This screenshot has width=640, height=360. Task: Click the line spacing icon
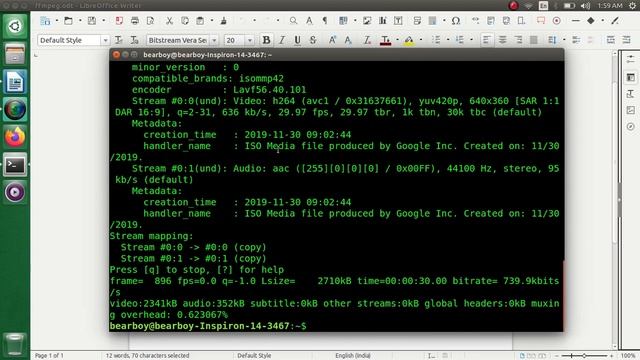point(552,40)
